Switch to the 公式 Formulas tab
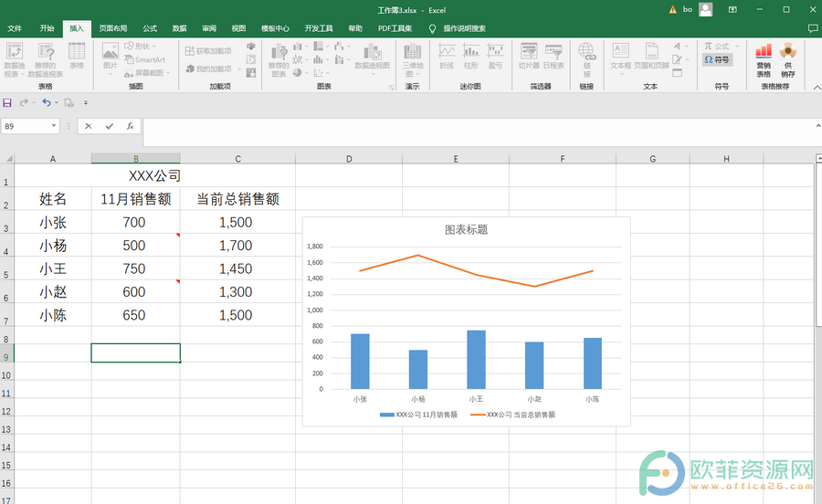 pos(150,28)
